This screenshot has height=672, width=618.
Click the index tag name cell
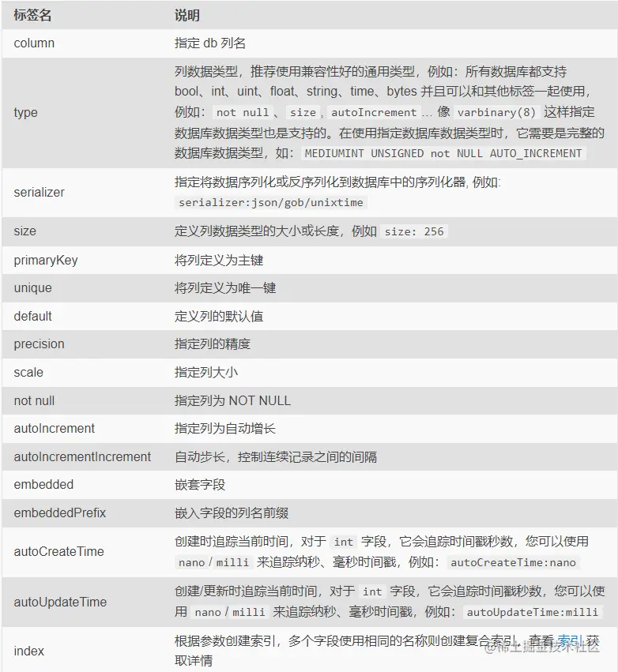28,651
